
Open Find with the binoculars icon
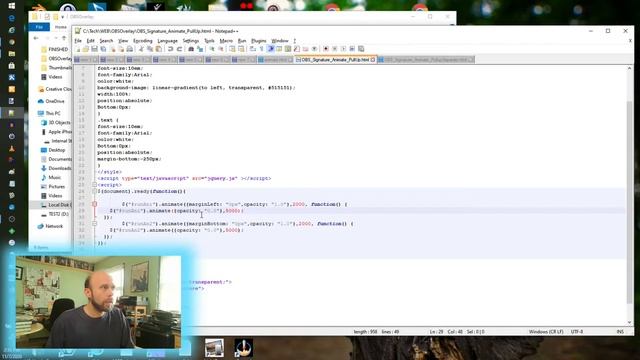click(x=191, y=49)
